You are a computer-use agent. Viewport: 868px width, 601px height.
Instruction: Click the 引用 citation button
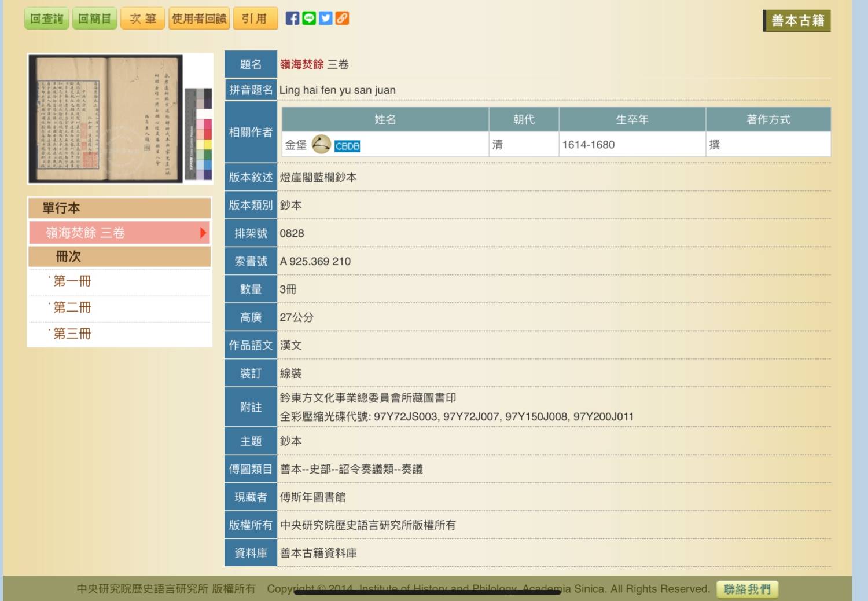255,19
